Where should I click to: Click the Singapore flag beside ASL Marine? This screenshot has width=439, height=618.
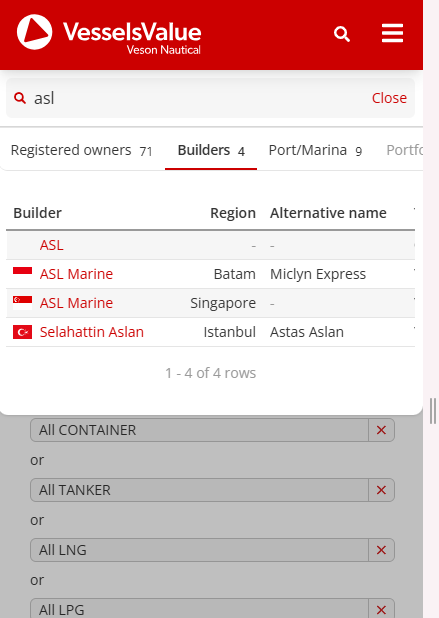(22, 303)
